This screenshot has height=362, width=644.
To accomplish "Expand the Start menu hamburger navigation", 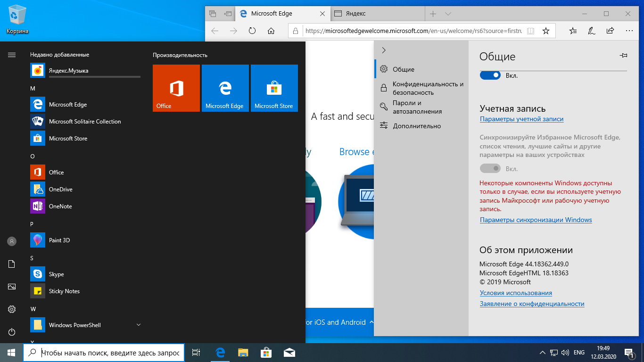I will click(12, 55).
